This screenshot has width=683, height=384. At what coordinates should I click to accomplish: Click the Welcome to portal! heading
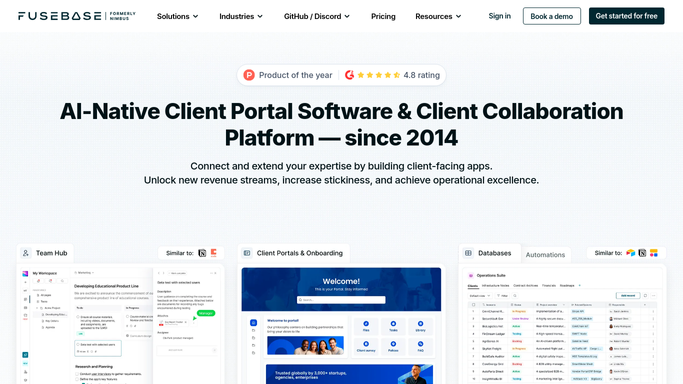click(283, 320)
